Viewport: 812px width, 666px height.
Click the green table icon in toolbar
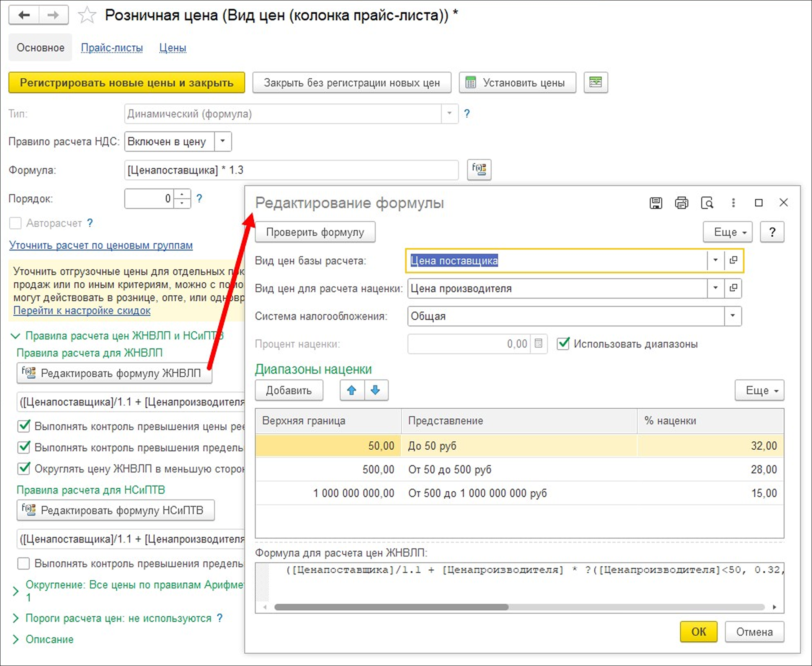[595, 82]
